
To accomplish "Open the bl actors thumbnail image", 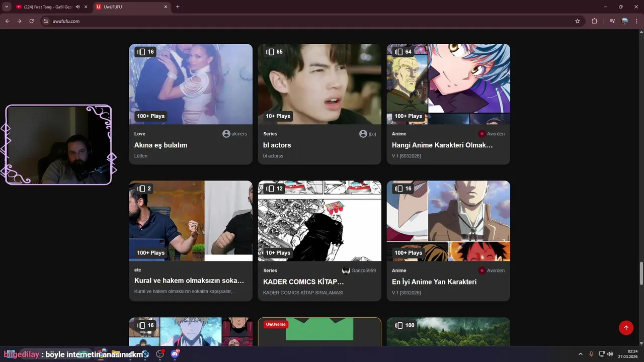I will (x=319, y=84).
